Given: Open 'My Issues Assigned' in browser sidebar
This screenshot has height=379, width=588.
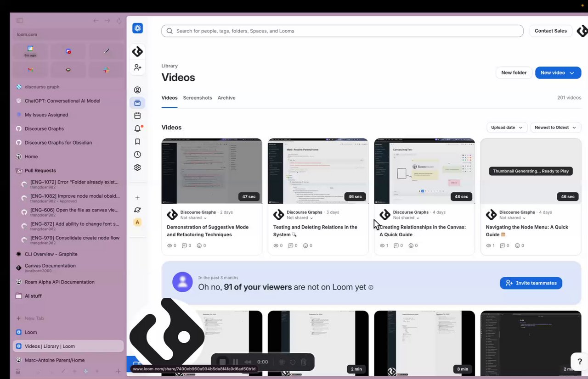Looking at the screenshot, I should (x=68, y=115).
